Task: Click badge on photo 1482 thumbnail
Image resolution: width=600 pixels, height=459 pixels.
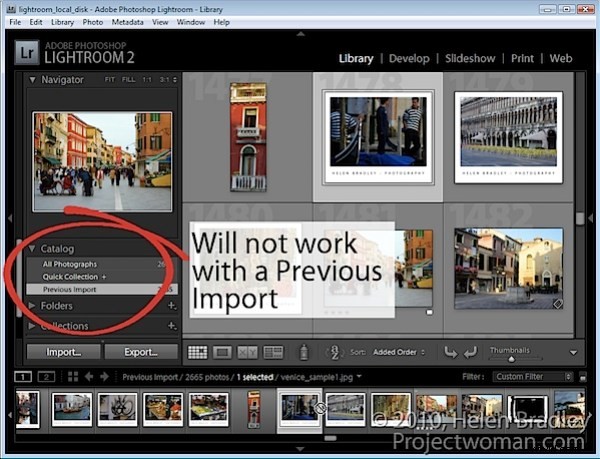Action: (558, 304)
